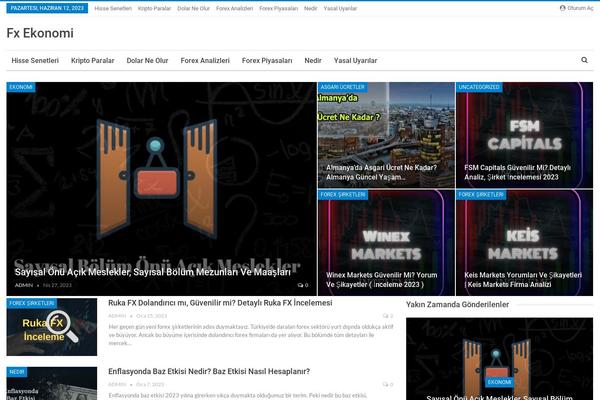Click comment bubble icon on featured Sayısal article
600x400 pixels.
[300, 285]
